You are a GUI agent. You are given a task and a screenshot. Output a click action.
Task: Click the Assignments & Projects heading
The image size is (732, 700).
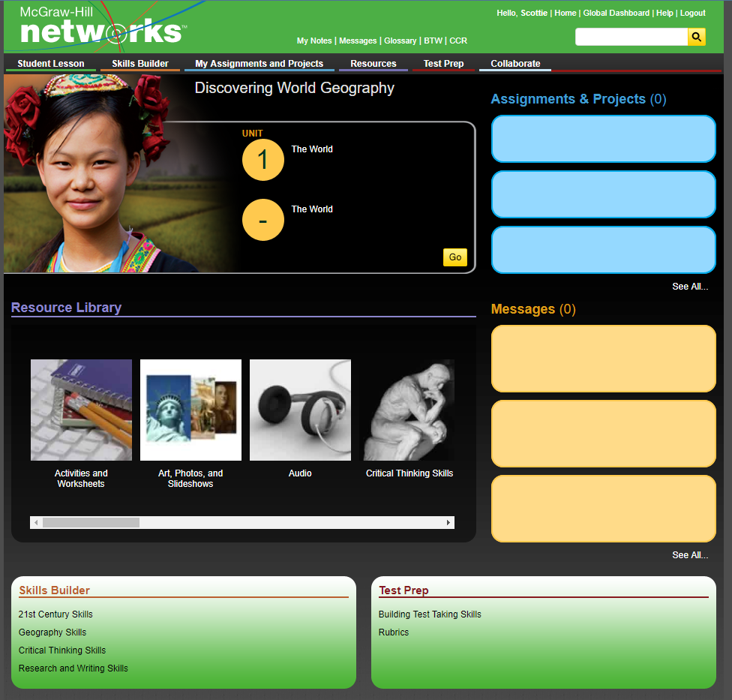[578, 99]
